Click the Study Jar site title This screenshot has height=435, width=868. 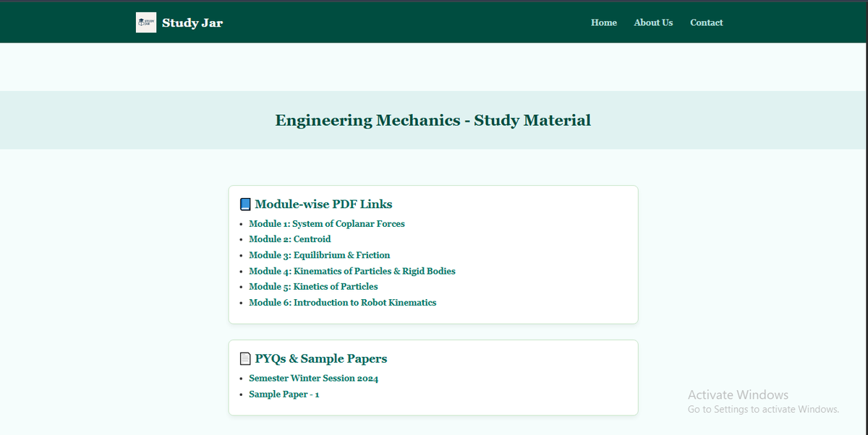(192, 22)
